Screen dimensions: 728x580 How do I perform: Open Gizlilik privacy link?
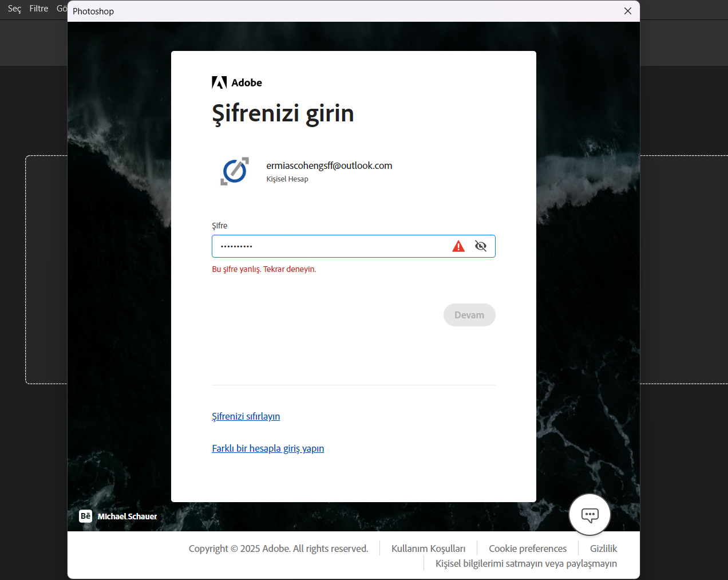603,549
